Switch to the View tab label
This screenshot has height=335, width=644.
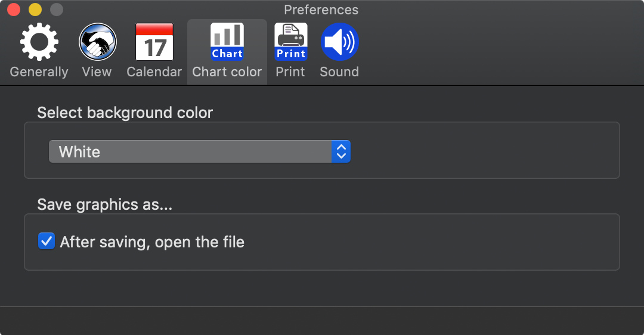(x=97, y=72)
